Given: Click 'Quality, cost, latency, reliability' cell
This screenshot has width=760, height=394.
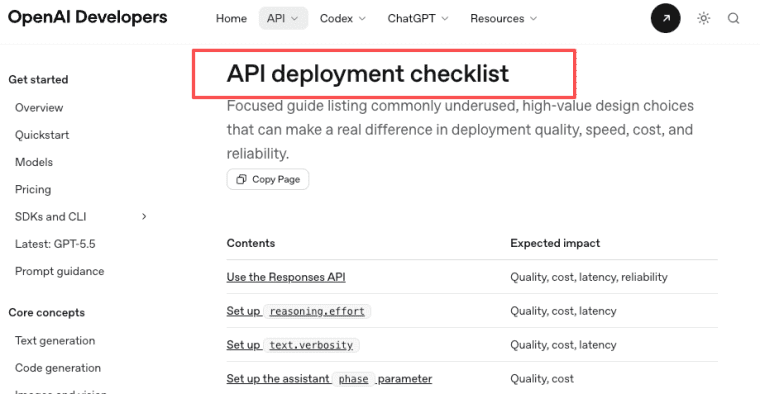Looking at the screenshot, I should 589,277.
